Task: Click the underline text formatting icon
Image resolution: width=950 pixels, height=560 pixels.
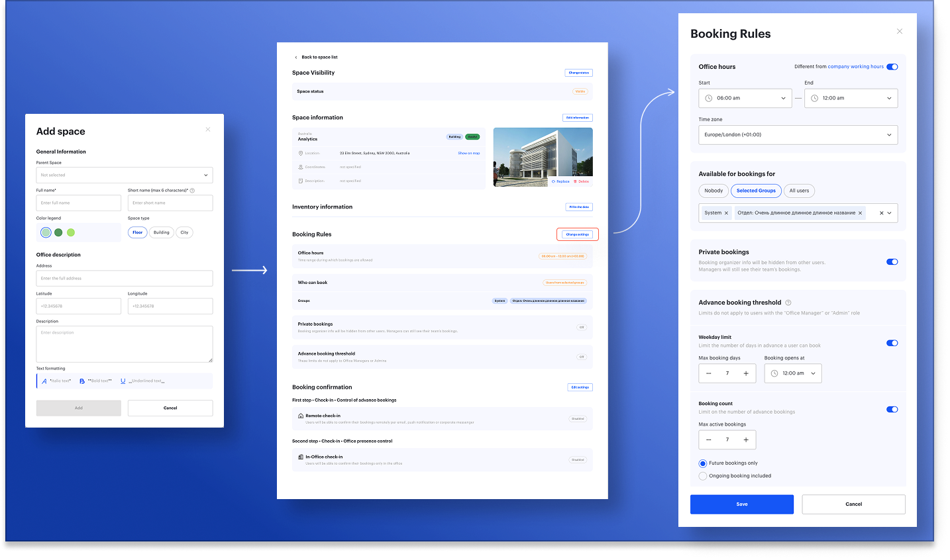Action: tap(123, 381)
